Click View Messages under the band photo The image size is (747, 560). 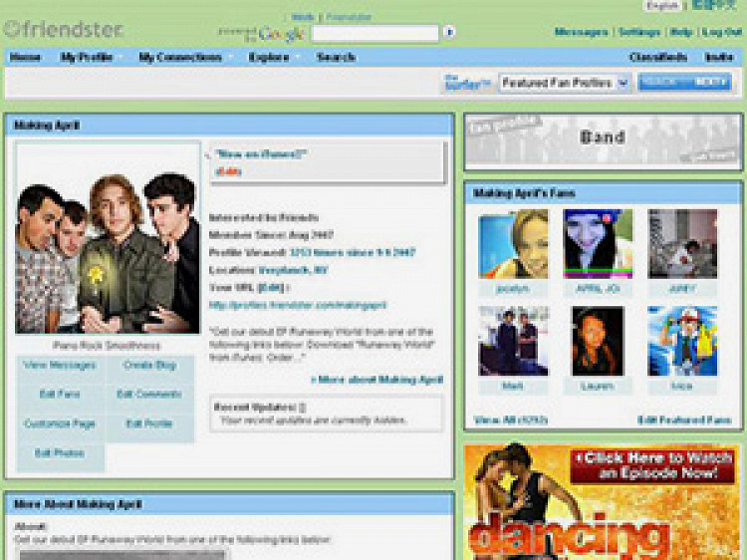(60, 365)
